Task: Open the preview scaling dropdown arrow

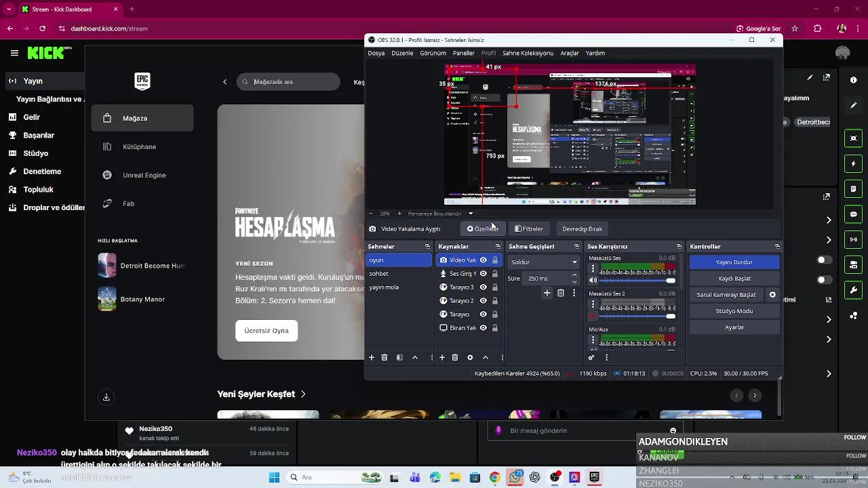Action: pos(471,213)
